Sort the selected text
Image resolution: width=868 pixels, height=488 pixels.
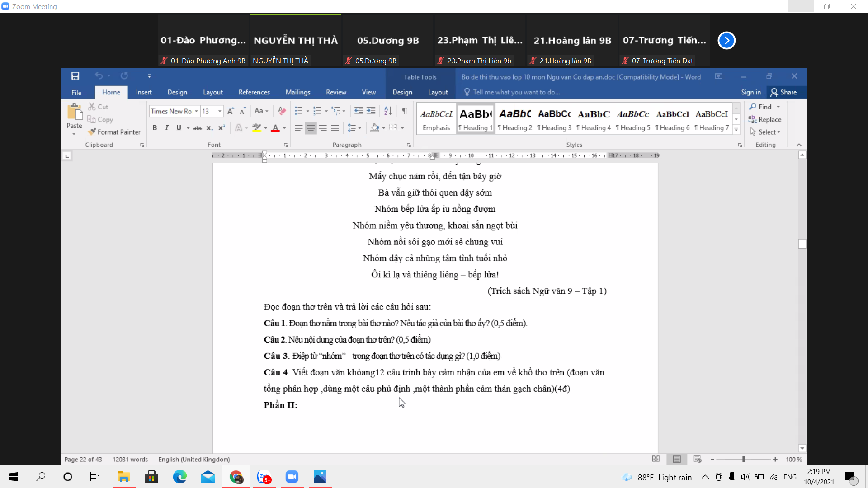[x=388, y=111]
